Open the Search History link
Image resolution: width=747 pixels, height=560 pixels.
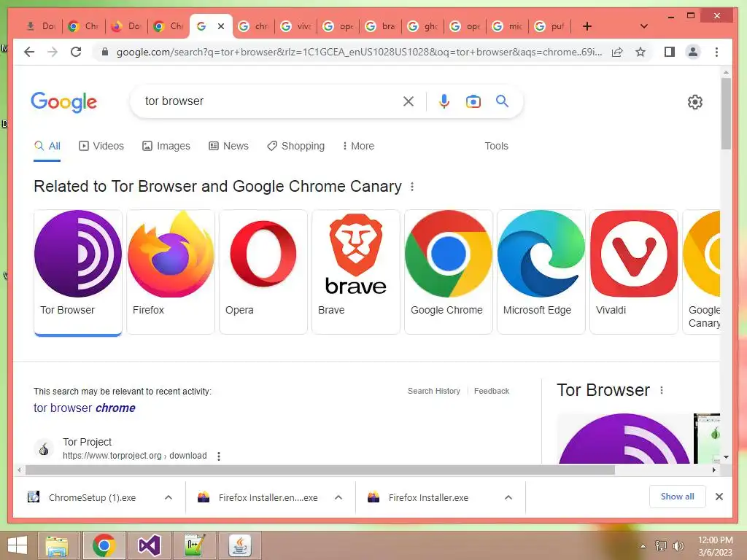coord(434,391)
